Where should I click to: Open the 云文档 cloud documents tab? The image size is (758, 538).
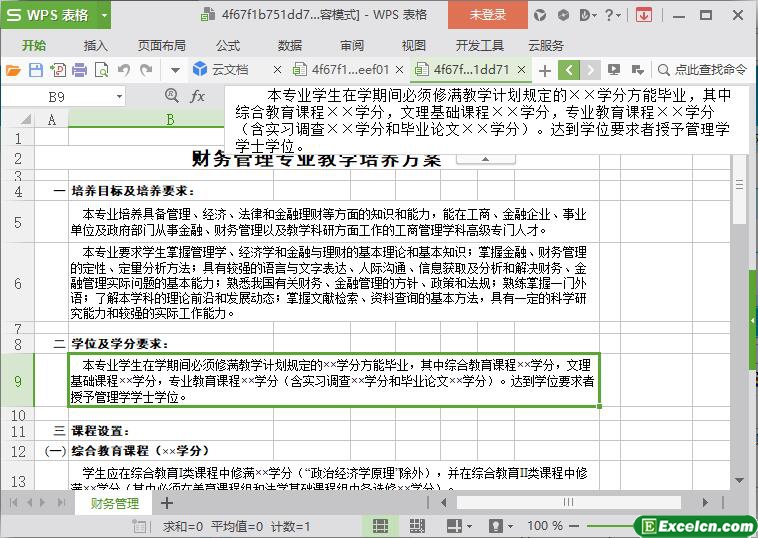coord(220,70)
